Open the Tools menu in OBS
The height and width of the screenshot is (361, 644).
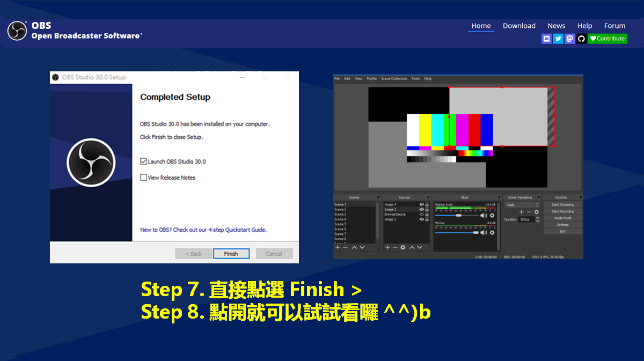tap(415, 79)
